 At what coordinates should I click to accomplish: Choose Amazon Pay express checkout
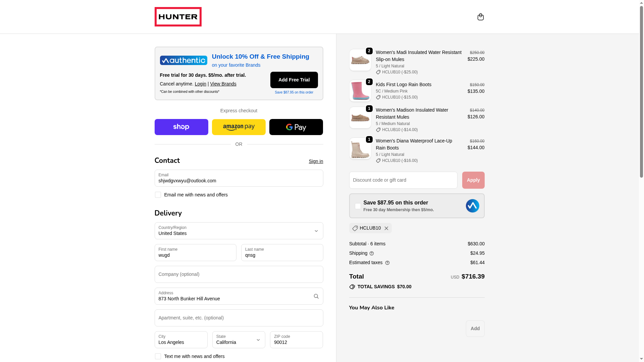pos(238,127)
